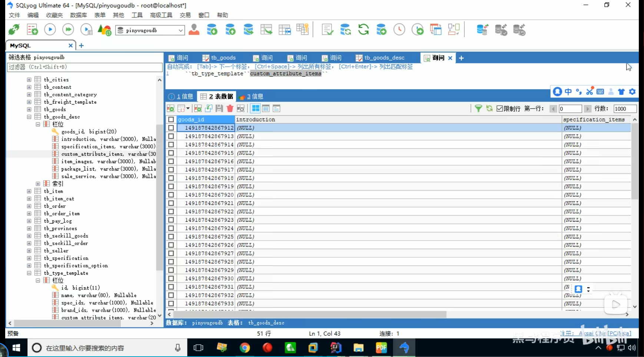Click the database synchronization icon
This screenshot has width=644, height=357.
[x=482, y=29]
